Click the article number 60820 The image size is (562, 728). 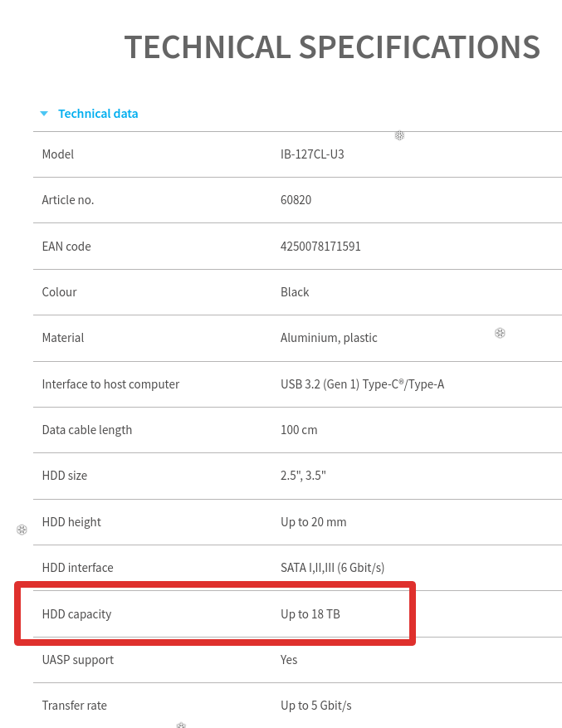296,200
